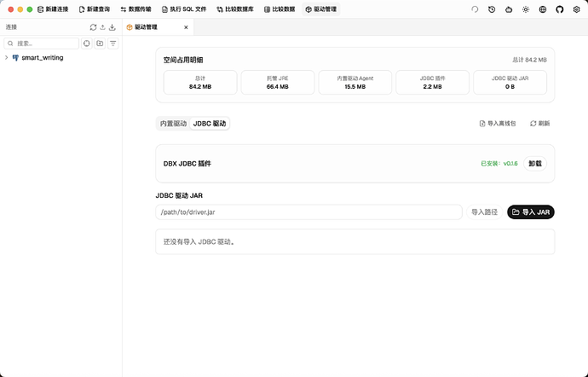The image size is (588, 377).
Task: Refresh connections with the sidebar sync icon
Action: [x=93, y=27]
